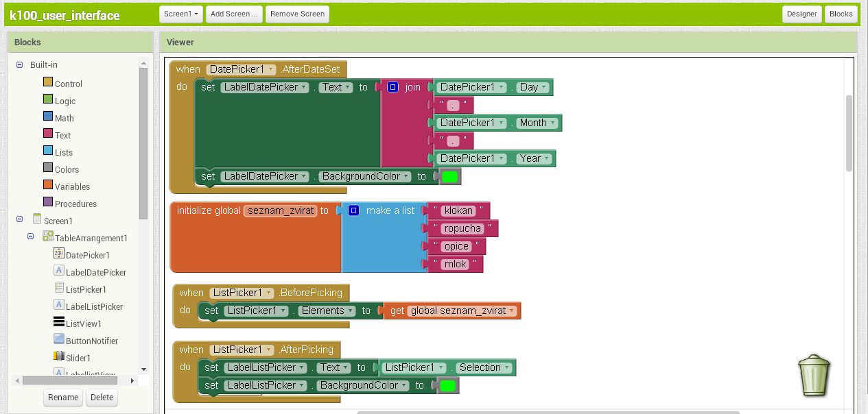The height and width of the screenshot is (414, 868).
Task: Open the Control blocks drawer
Action: point(62,84)
